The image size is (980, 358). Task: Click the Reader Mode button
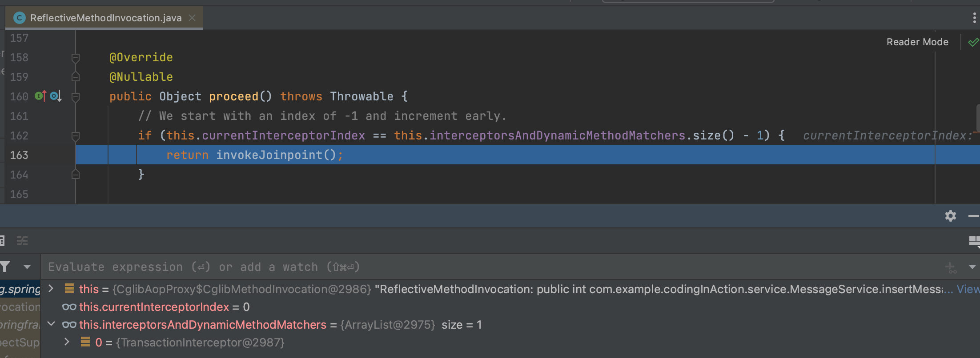click(x=917, y=42)
